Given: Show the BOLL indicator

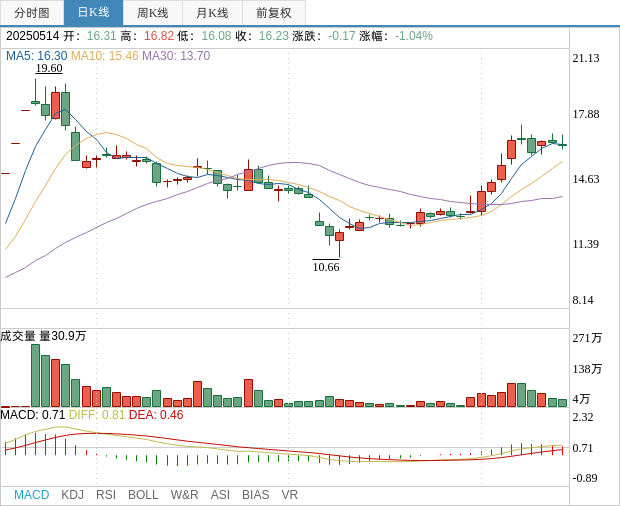Looking at the screenshot, I should tap(143, 495).
